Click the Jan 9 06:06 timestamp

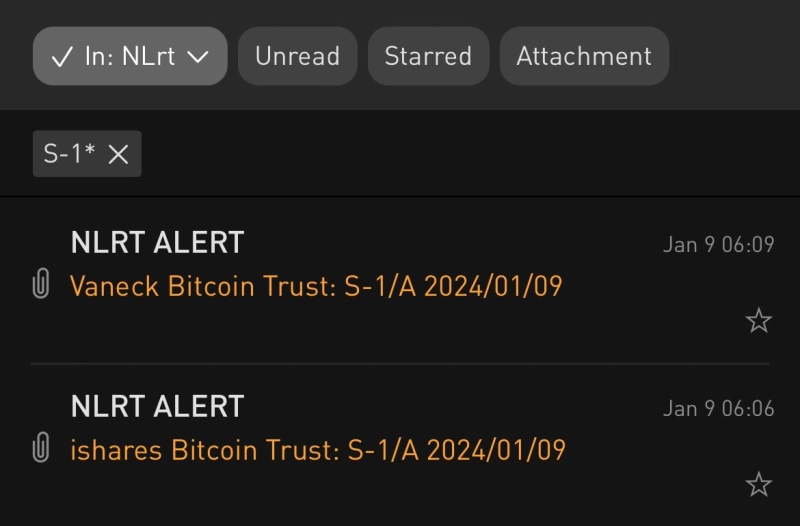click(x=718, y=409)
